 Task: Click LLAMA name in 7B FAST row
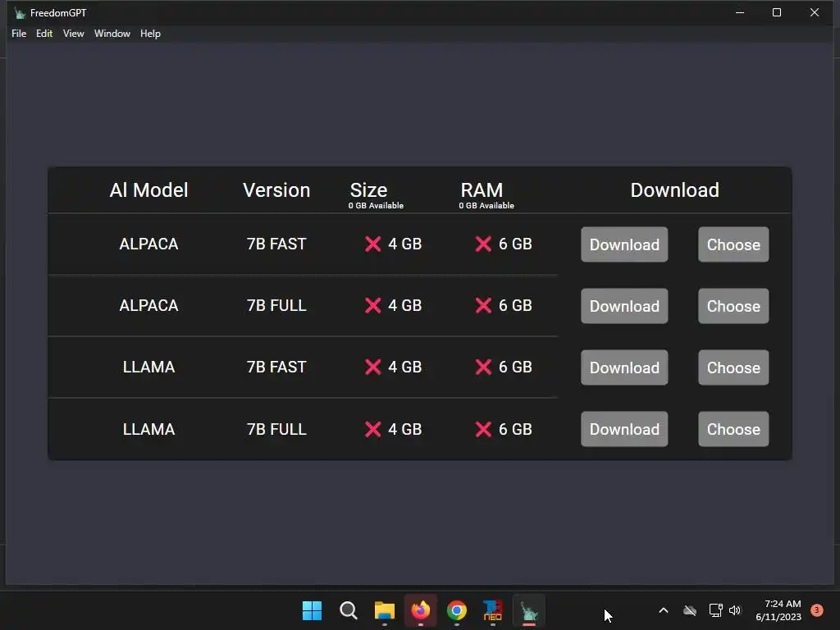click(148, 367)
